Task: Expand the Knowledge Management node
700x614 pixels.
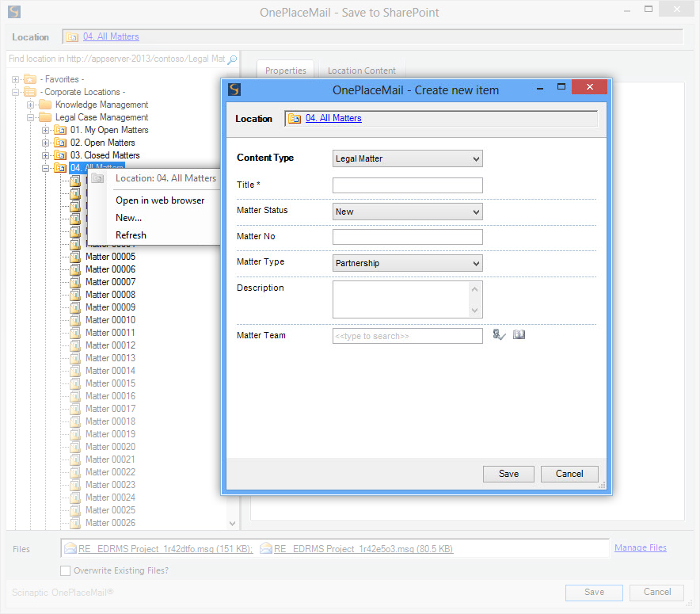Action: click(30, 105)
